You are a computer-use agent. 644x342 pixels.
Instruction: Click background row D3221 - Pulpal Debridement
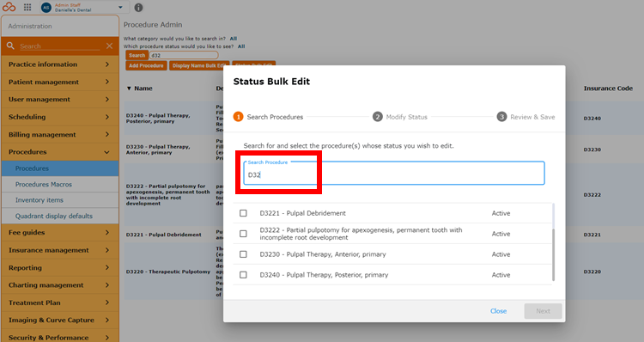(x=163, y=235)
